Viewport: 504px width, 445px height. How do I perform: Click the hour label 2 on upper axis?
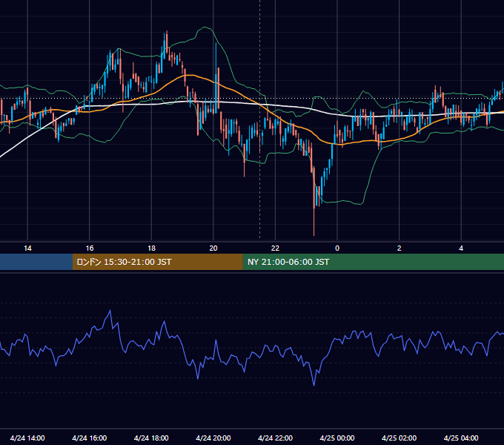(x=399, y=248)
